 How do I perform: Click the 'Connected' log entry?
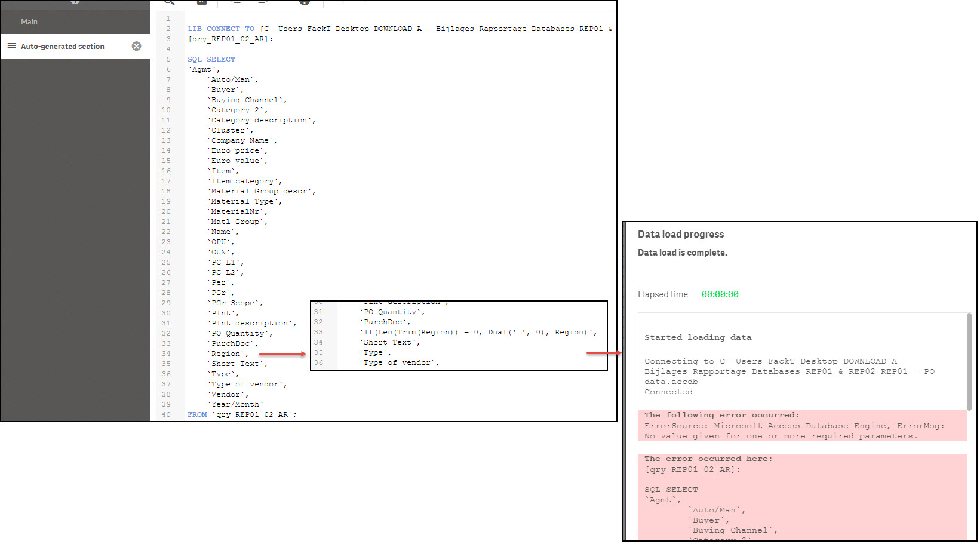tap(669, 392)
